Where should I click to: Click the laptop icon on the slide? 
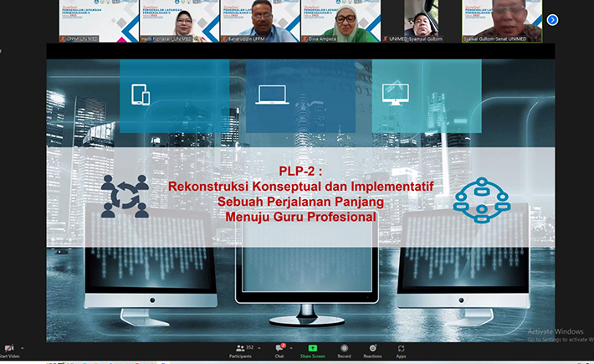click(272, 95)
